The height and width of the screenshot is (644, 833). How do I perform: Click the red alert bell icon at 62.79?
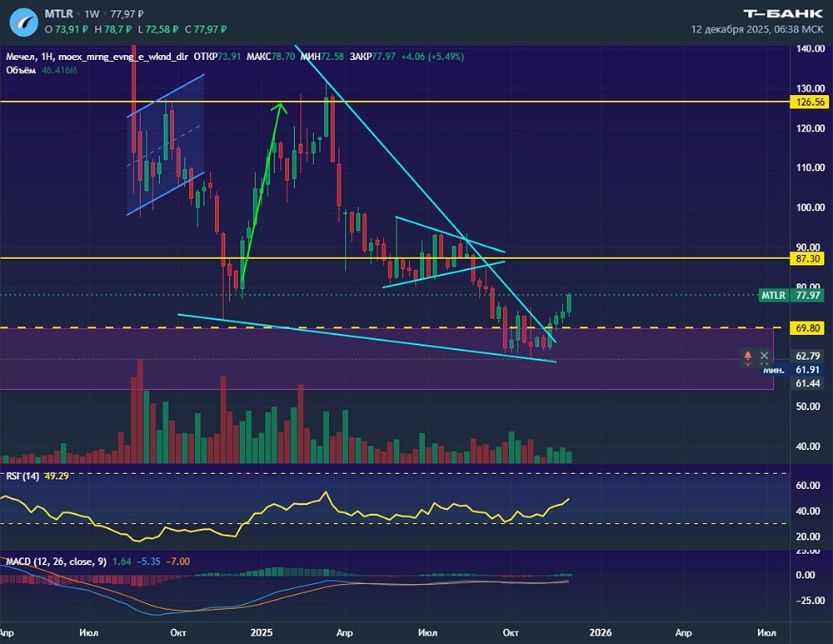[x=748, y=356]
